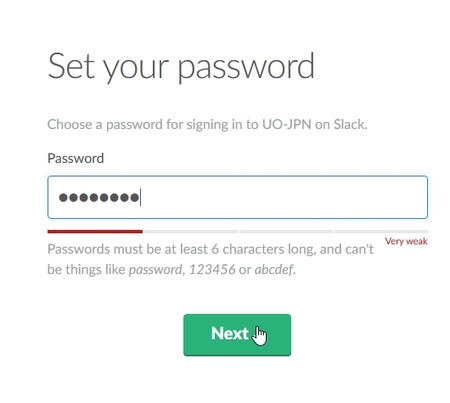This screenshot has height=403, width=450.
Task: Click the Very weak strength label
Action: tap(406, 241)
